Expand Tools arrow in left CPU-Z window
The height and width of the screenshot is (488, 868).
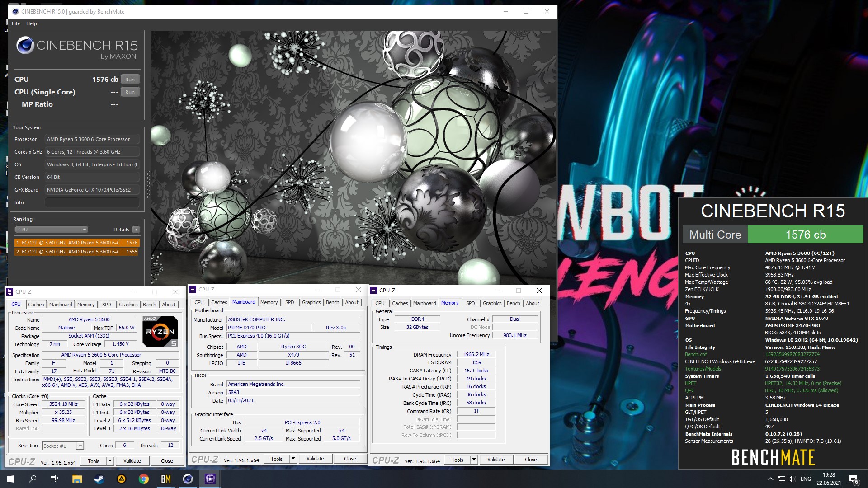click(x=110, y=461)
